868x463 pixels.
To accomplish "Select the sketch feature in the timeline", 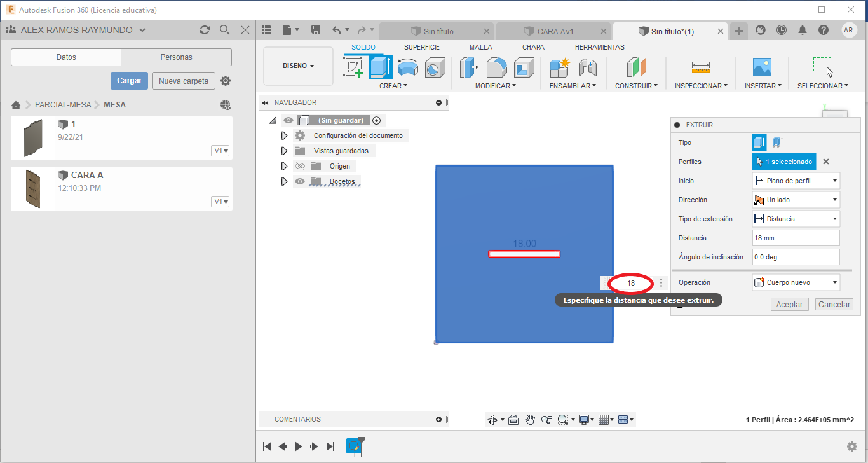I will pyautogui.click(x=354, y=446).
